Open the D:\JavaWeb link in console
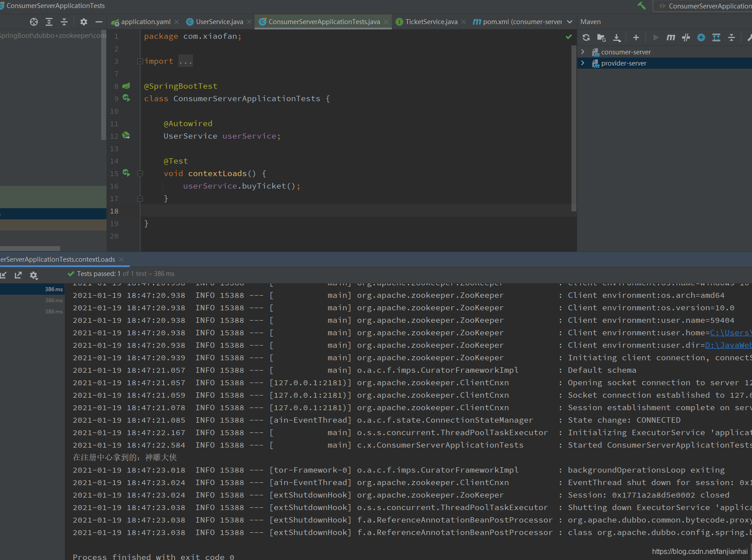The width and height of the screenshot is (752, 560). (728, 345)
